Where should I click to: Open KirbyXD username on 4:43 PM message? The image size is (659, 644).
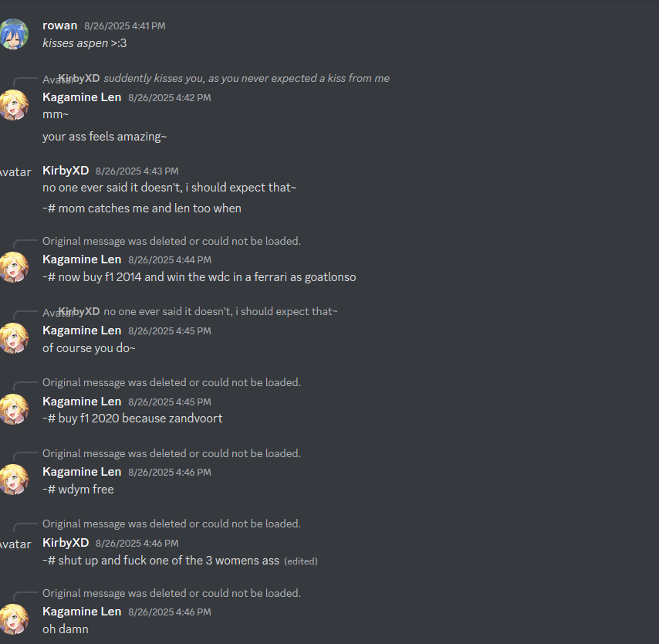66,171
